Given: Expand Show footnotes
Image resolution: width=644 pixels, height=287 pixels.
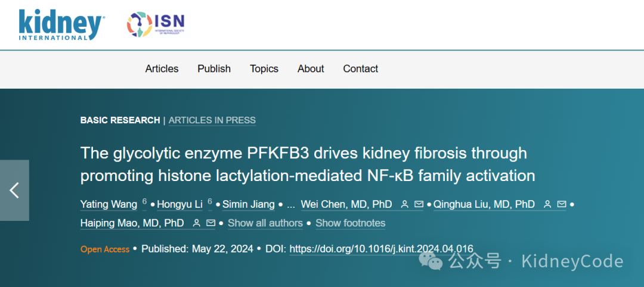Looking at the screenshot, I should click(351, 223).
